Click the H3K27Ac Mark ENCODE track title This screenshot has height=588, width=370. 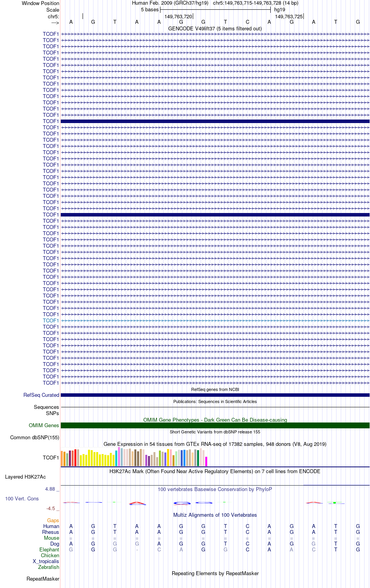point(215,471)
